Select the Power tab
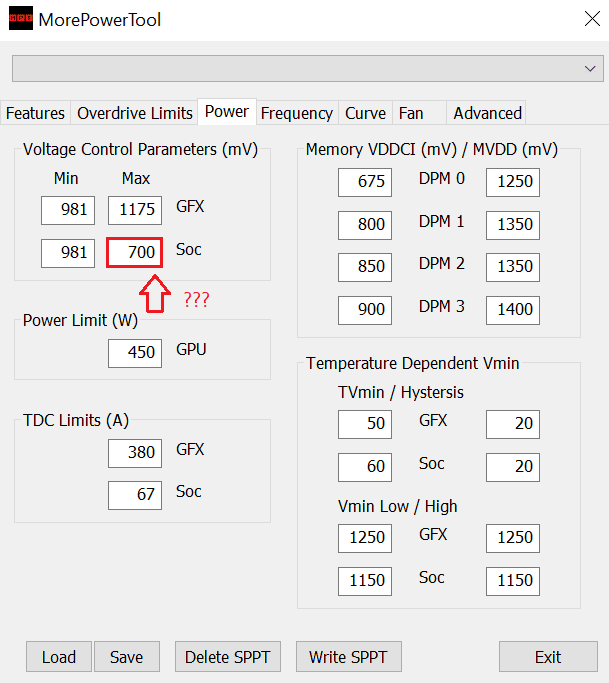Viewport: 609px width, 683px height. [227, 112]
